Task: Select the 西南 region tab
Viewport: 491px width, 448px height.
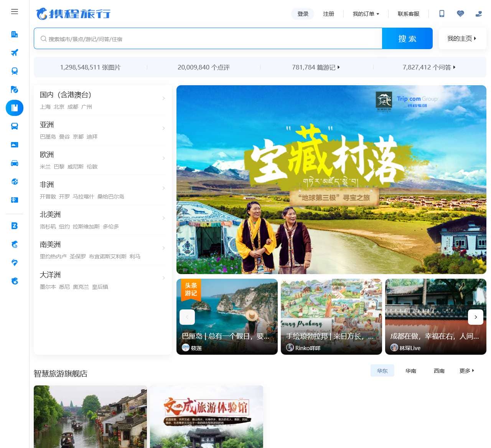Action: tap(439, 371)
